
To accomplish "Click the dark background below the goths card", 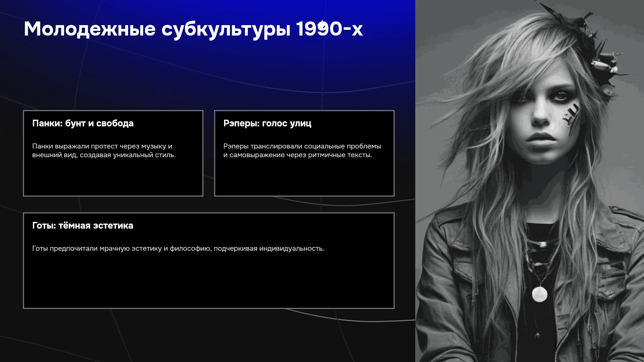I will tap(208, 335).
